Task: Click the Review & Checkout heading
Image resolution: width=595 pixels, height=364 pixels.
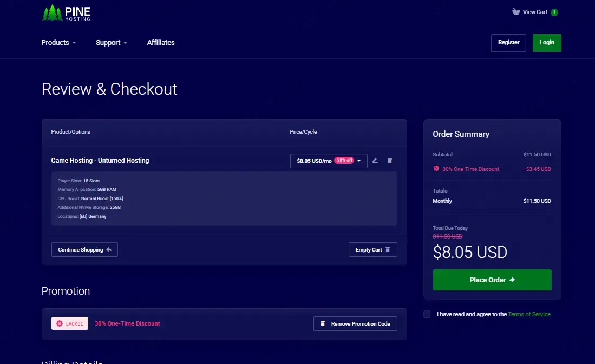Action: click(x=109, y=89)
